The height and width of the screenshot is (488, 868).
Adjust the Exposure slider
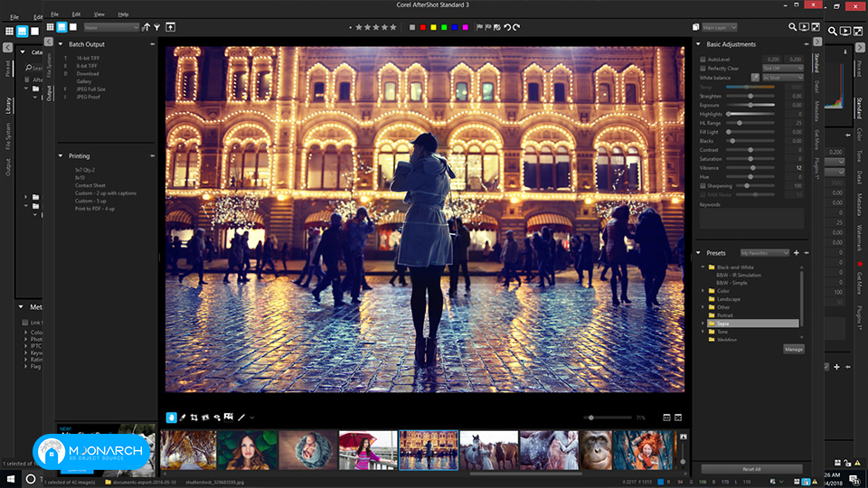pos(750,105)
